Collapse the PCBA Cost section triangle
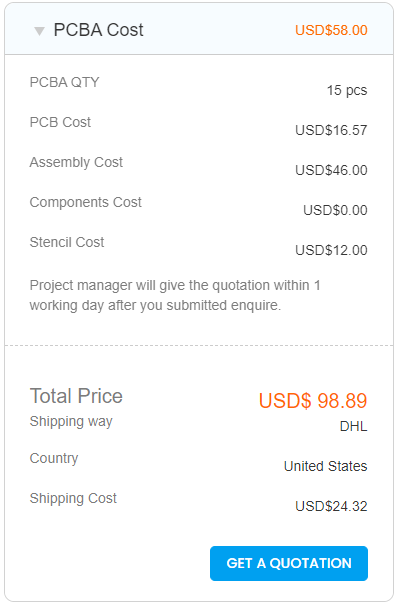Viewport: 398px width, 606px height. coord(39,31)
